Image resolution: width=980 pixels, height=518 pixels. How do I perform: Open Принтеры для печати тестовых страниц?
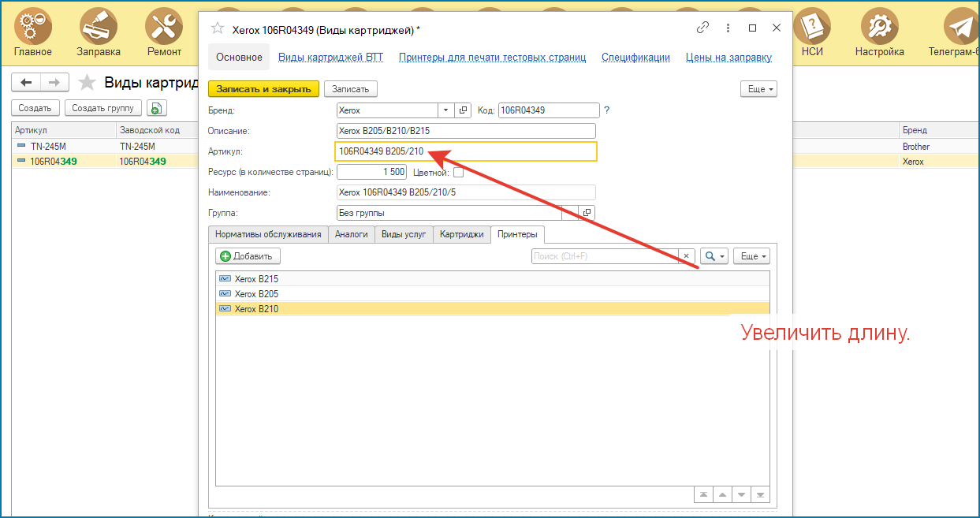coord(492,57)
